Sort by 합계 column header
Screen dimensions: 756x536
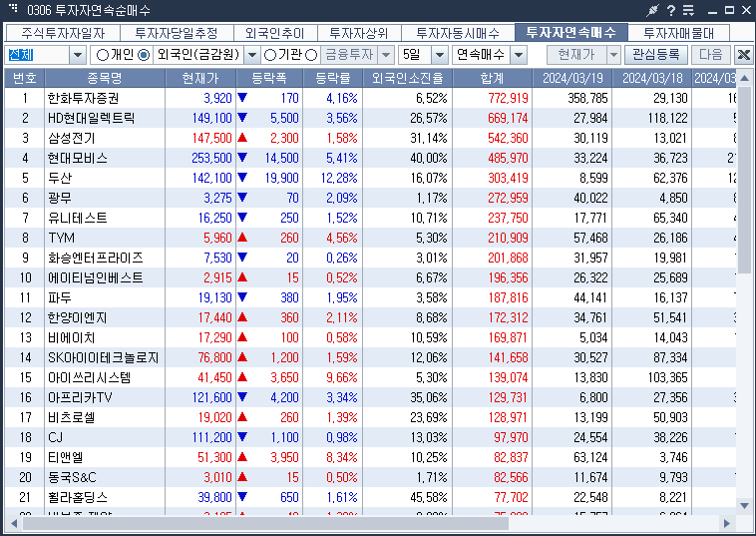click(492, 78)
